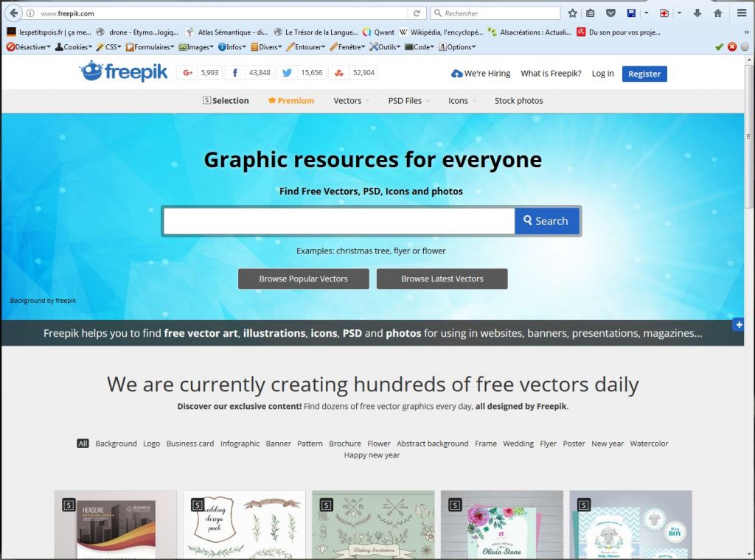Click the Freepik logo
Image resolution: width=755 pixels, height=560 pixels.
124,72
